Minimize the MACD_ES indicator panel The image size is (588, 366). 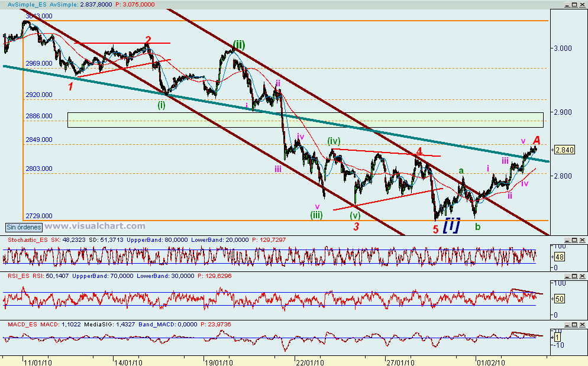pos(567,324)
